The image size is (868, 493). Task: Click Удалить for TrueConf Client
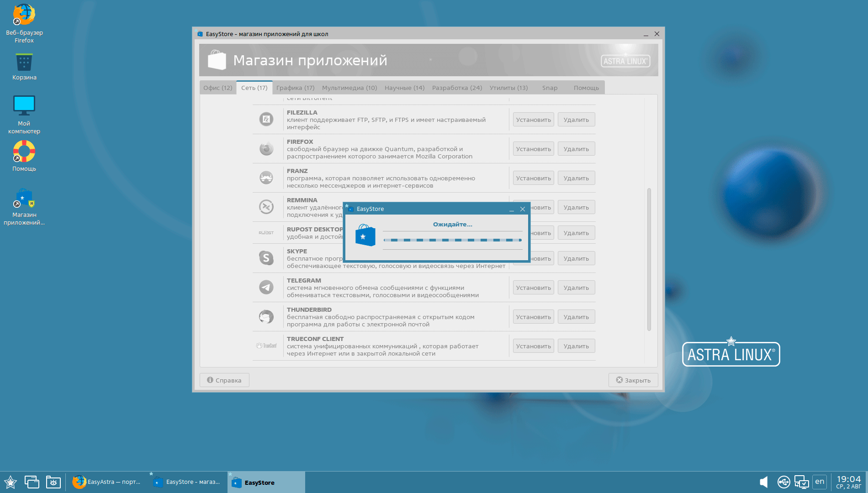click(x=577, y=346)
